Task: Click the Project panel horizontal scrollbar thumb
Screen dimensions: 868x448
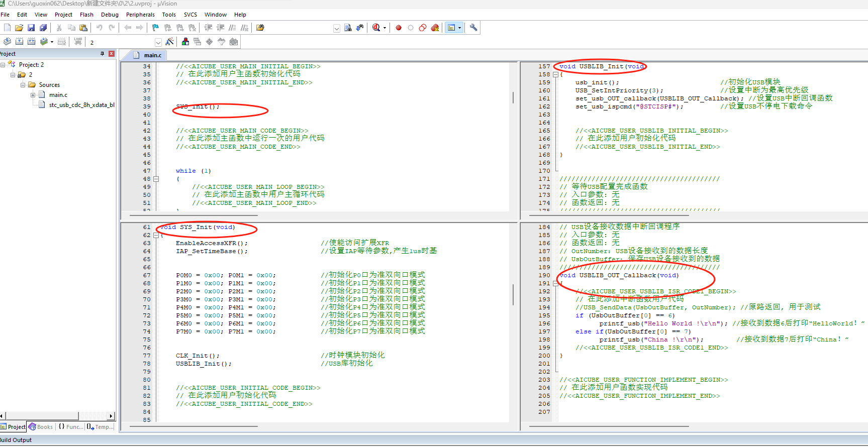Action: (42, 416)
